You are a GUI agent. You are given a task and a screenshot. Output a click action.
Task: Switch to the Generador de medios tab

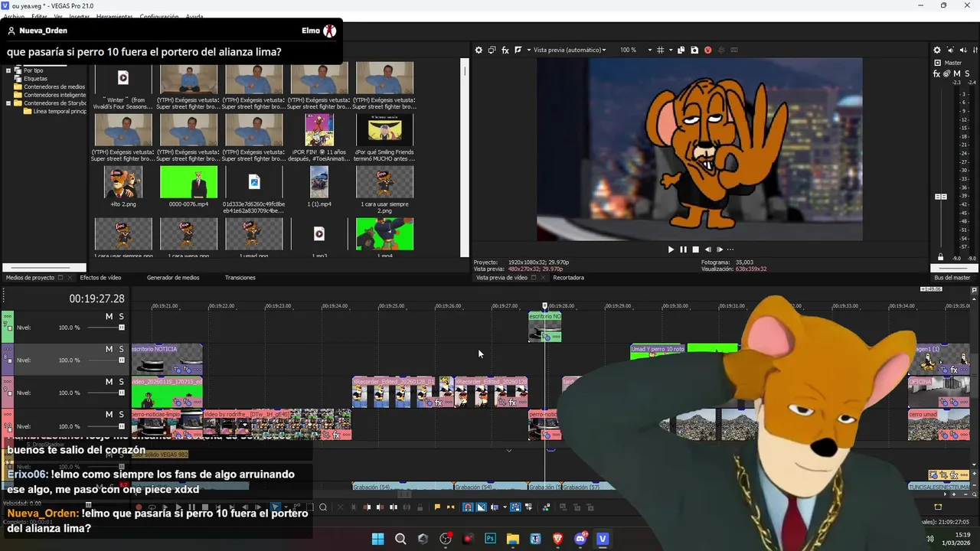click(x=173, y=278)
